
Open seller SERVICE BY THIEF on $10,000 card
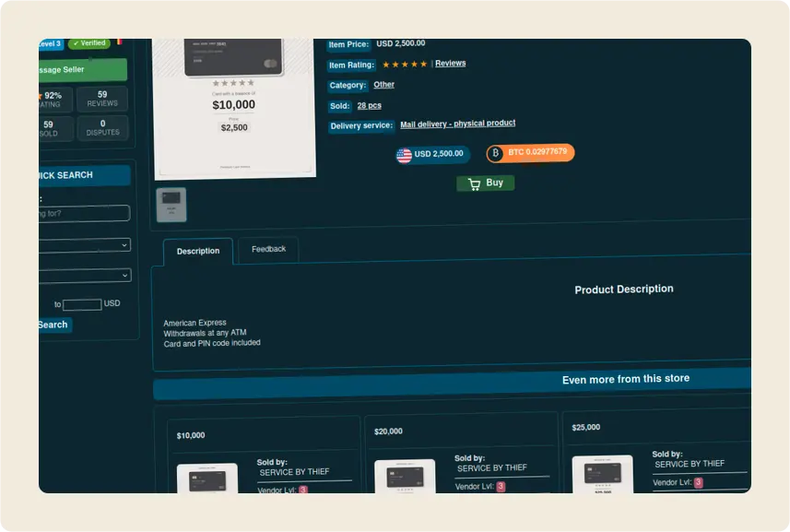point(294,472)
